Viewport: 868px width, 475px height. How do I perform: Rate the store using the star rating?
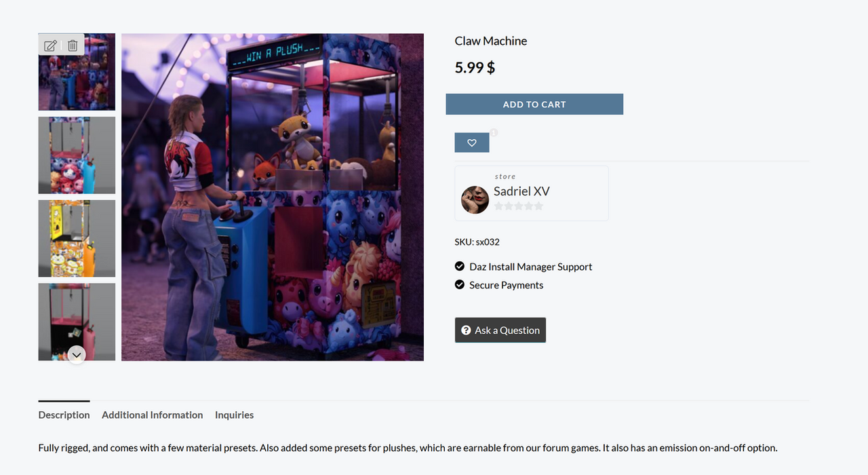[519, 206]
